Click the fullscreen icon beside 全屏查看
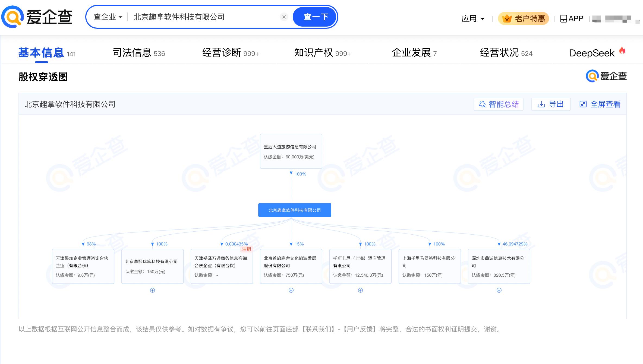643x364 pixels. pos(583,104)
